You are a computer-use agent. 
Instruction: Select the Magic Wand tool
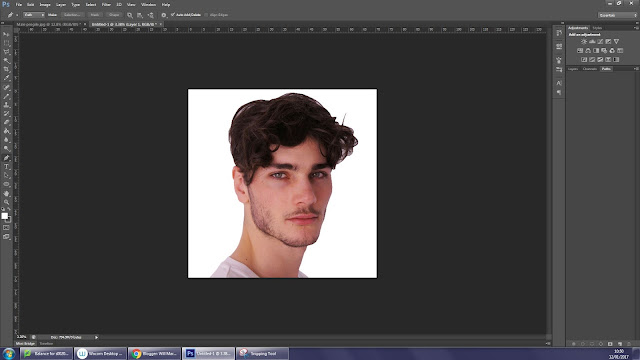pos(6,61)
